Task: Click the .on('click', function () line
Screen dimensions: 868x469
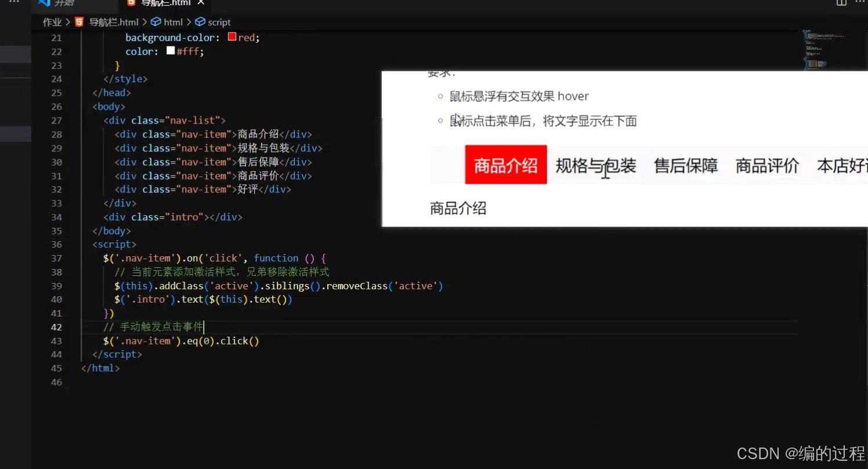Action: coord(215,259)
